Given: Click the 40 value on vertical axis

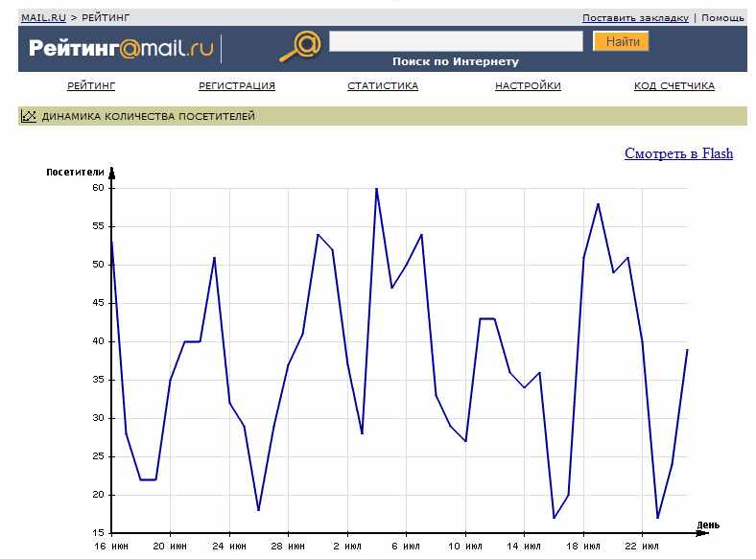Looking at the screenshot, I should point(99,340).
